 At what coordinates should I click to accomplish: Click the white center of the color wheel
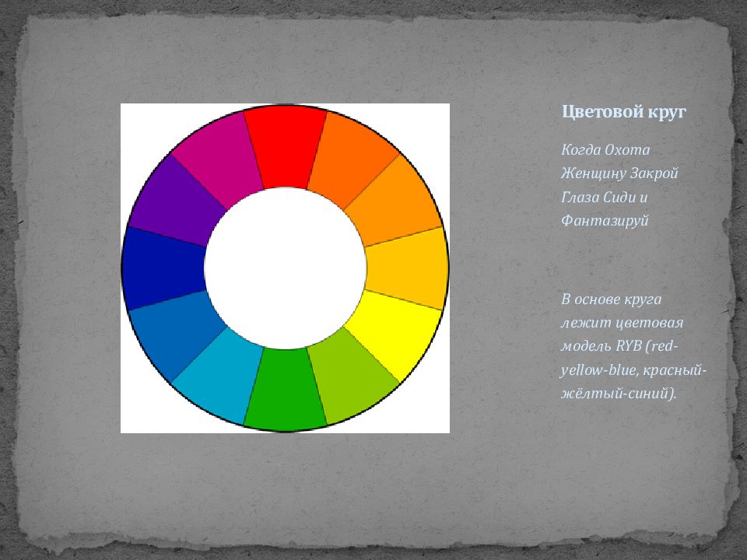pyautogui.click(x=286, y=268)
